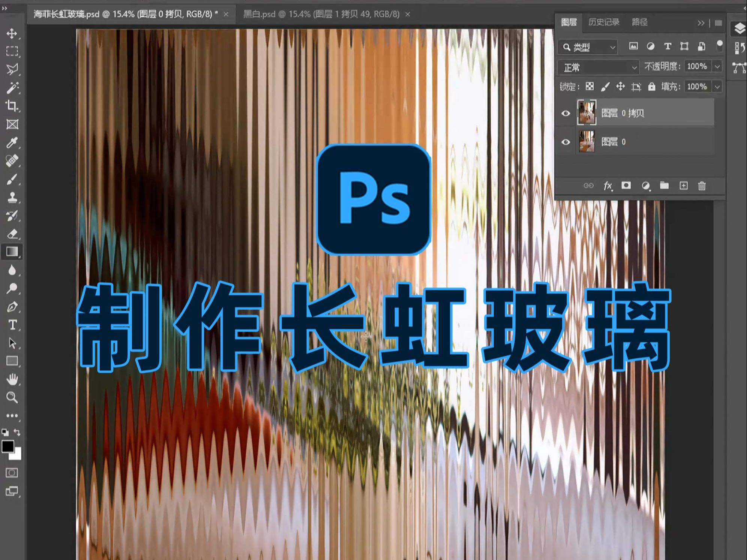Change screen mode at toolbar bottom
The image size is (747, 560).
pos(12,491)
